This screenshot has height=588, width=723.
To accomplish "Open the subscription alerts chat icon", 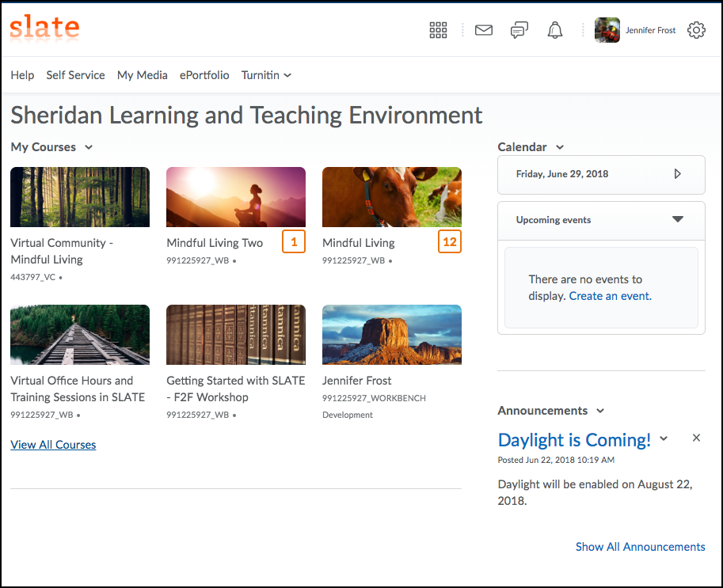I will click(519, 30).
